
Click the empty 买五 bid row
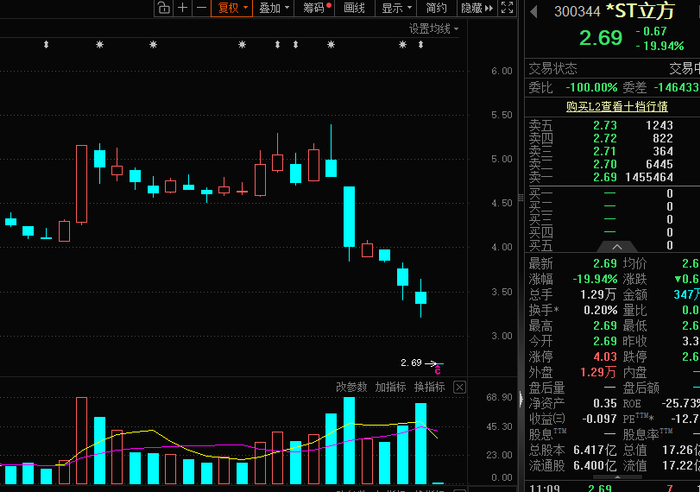click(612, 246)
